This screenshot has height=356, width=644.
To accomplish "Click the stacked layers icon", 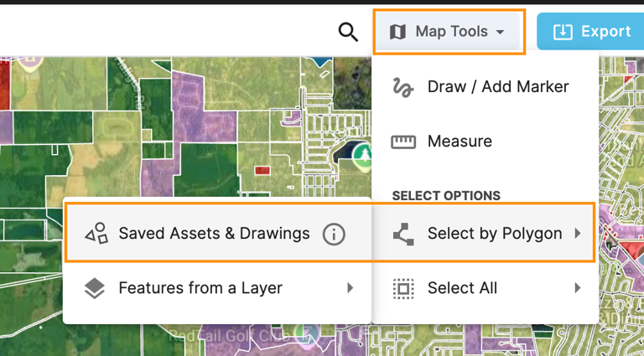I will click(x=95, y=289).
